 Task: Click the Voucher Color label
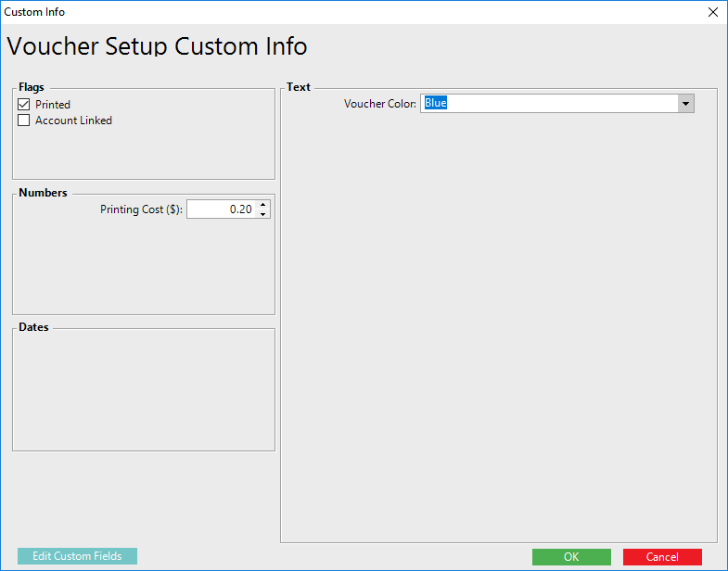coord(380,104)
